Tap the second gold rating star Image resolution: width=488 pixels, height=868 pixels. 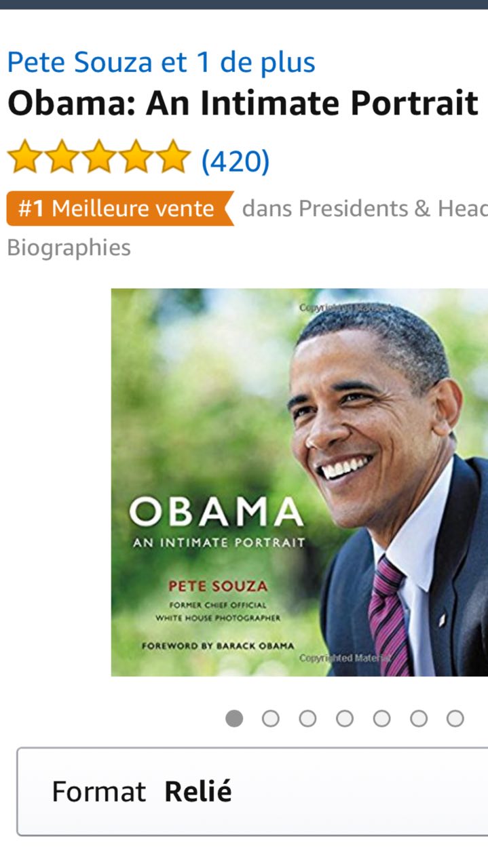pyautogui.click(x=62, y=156)
